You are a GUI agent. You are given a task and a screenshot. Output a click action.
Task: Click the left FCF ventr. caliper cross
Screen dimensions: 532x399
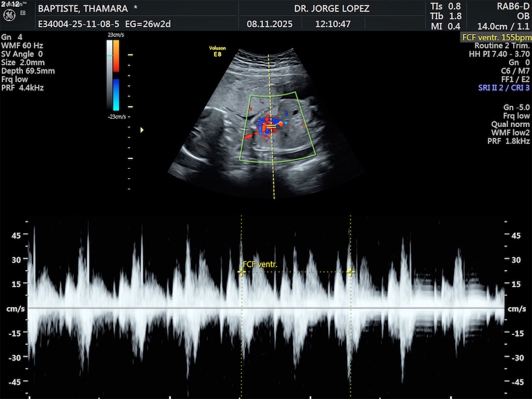[x=242, y=273]
